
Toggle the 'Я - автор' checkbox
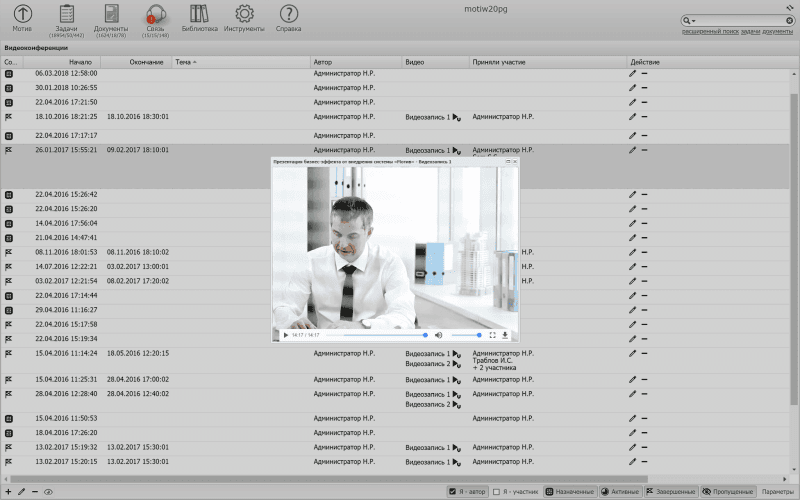point(453,492)
